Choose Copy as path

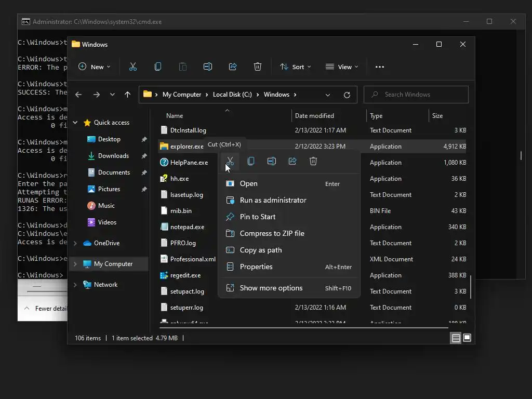click(289, 250)
